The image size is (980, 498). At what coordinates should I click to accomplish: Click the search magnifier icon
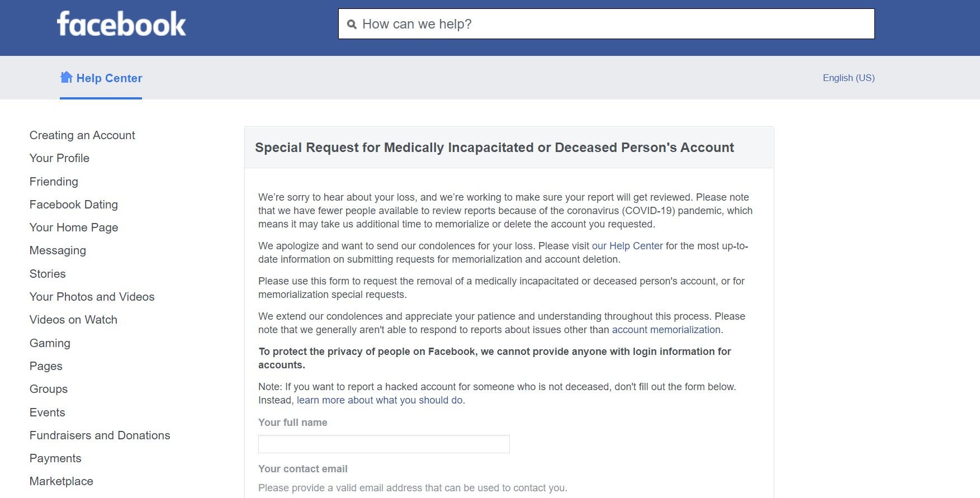click(x=352, y=25)
